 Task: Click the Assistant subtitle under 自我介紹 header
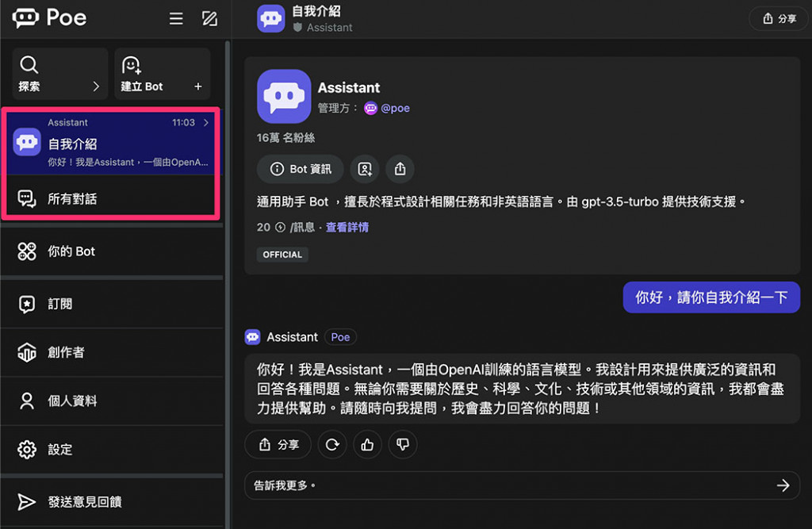[x=329, y=28]
